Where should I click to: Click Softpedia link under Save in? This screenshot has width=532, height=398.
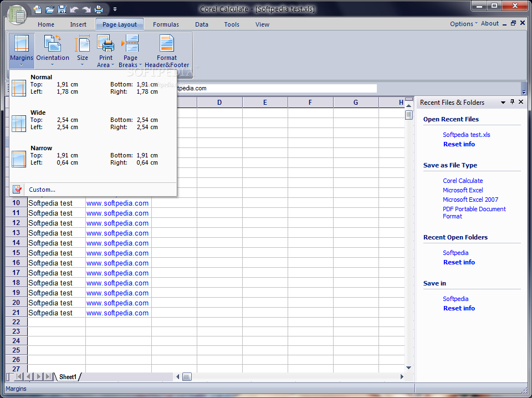pyautogui.click(x=456, y=299)
